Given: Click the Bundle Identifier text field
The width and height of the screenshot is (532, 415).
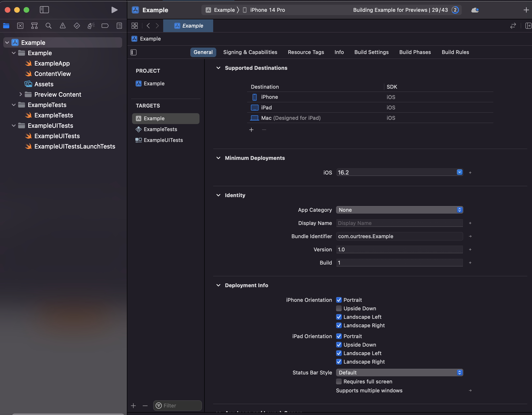Looking at the screenshot, I should coord(399,236).
